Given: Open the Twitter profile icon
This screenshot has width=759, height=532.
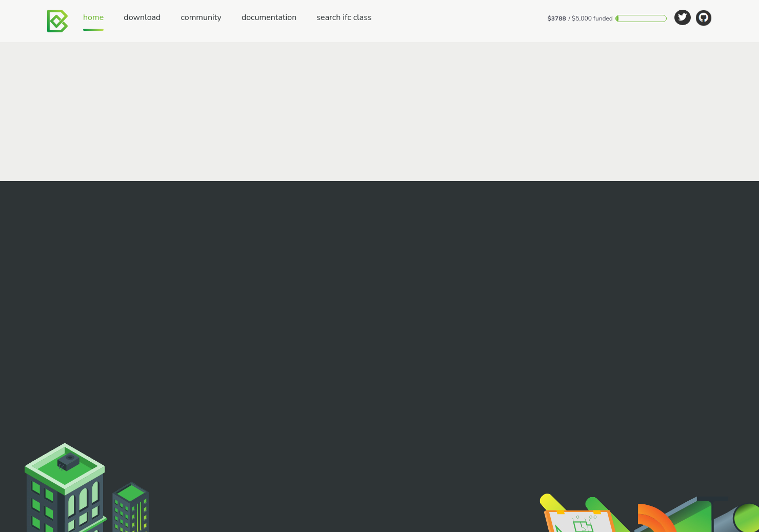Looking at the screenshot, I should click(682, 18).
